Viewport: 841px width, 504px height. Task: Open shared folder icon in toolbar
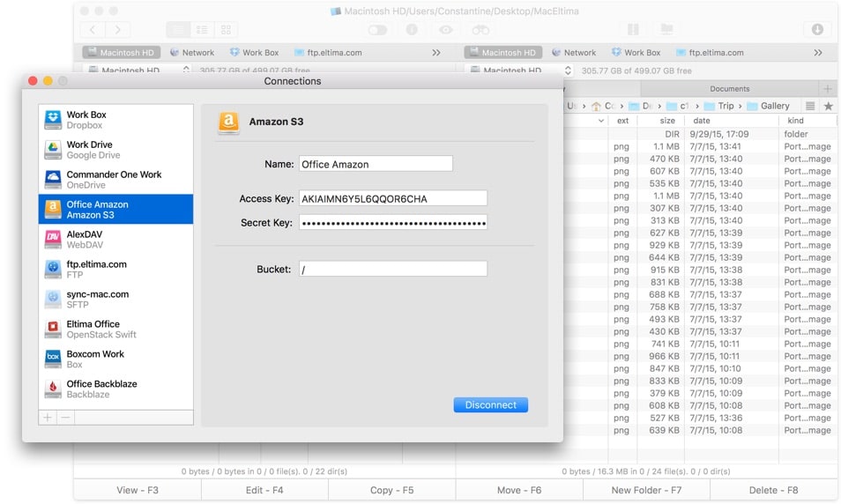click(666, 29)
